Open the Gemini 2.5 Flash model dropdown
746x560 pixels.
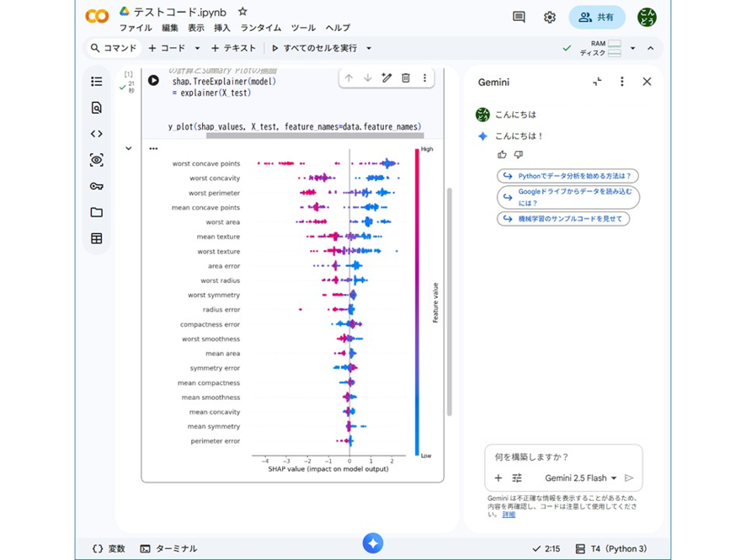(580, 477)
